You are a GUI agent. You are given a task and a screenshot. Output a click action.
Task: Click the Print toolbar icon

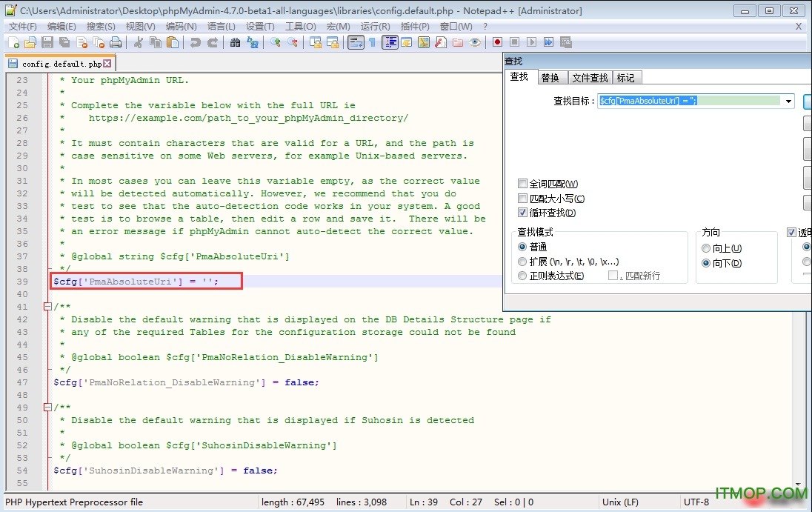pos(116,42)
